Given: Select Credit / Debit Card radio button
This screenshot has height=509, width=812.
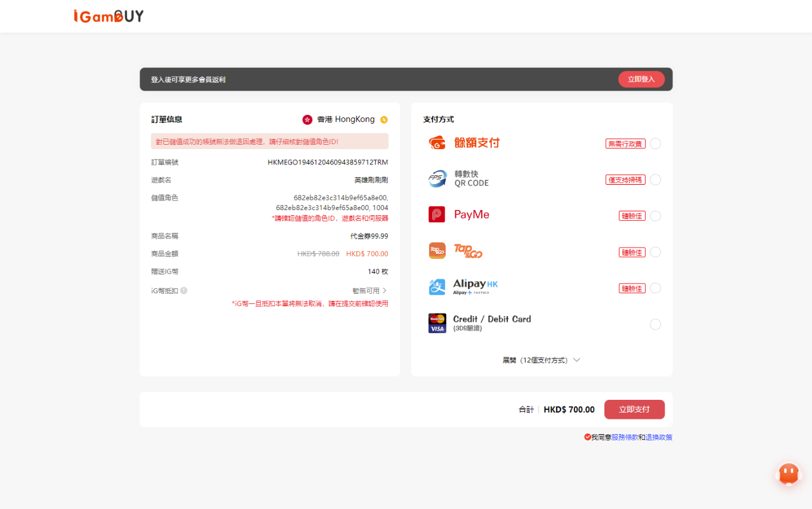Looking at the screenshot, I should pyautogui.click(x=655, y=324).
